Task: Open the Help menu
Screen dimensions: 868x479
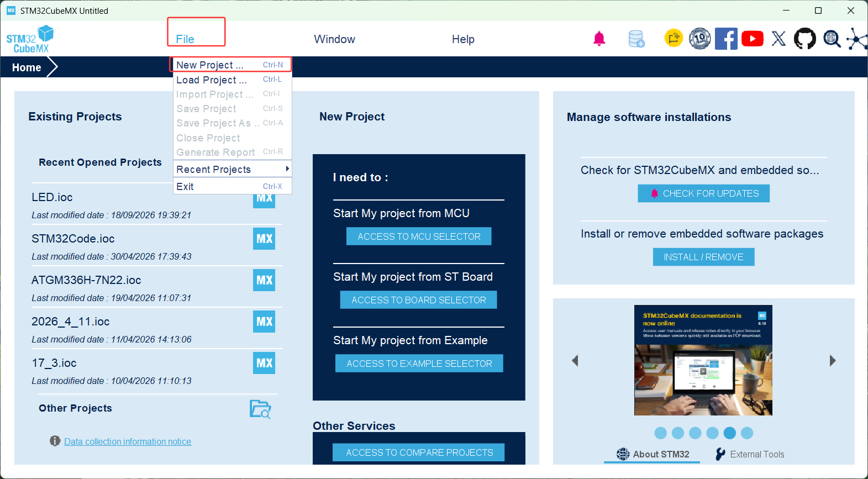Action: (463, 39)
